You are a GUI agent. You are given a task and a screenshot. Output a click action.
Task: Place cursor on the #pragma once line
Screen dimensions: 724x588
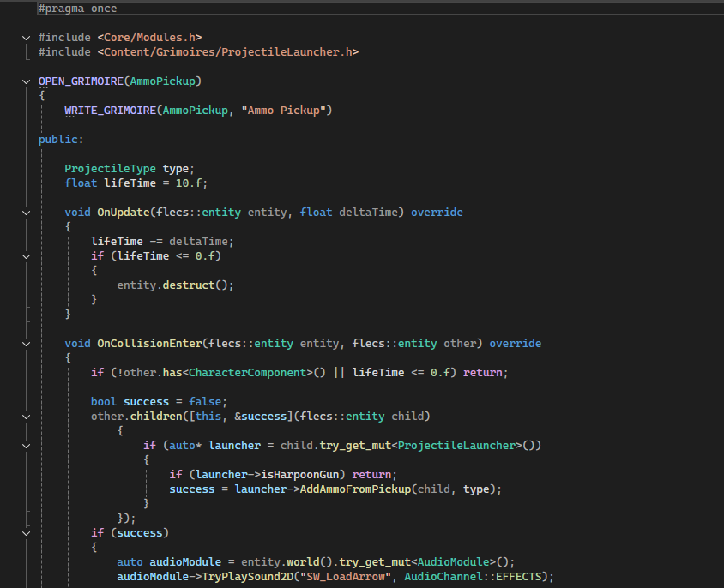click(77, 9)
